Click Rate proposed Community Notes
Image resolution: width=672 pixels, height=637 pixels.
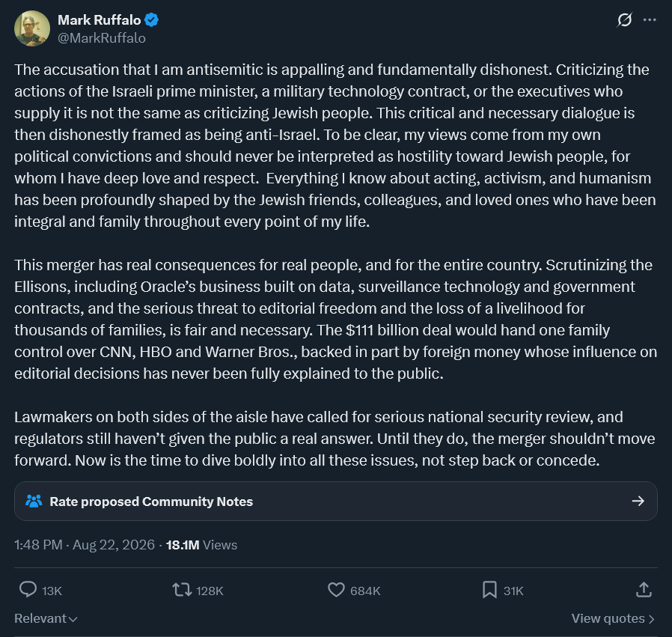click(151, 502)
